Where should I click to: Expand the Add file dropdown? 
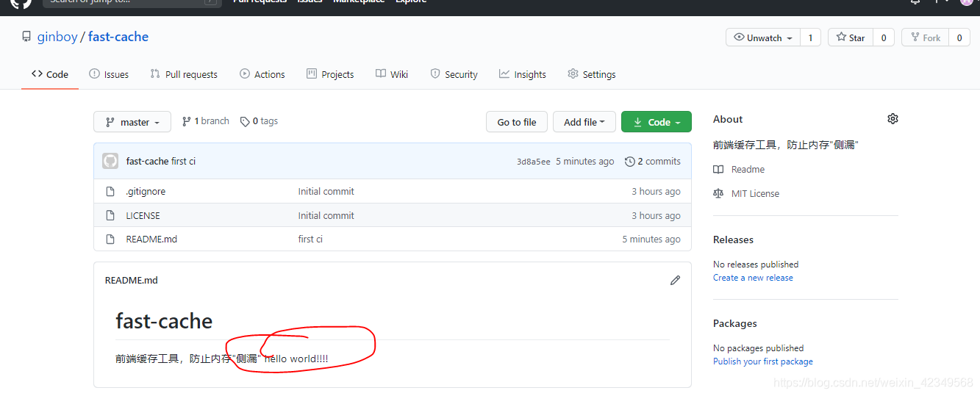(584, 122)
